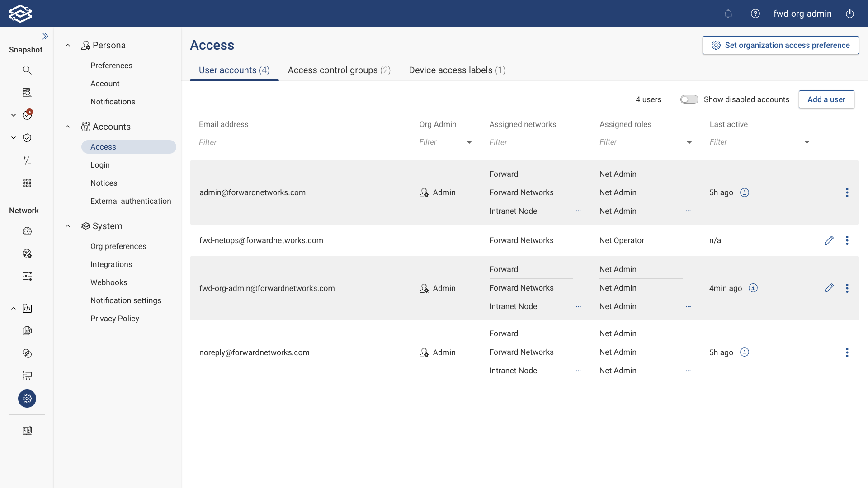Open the Assigned roles filter dropdown

(689, 142)
